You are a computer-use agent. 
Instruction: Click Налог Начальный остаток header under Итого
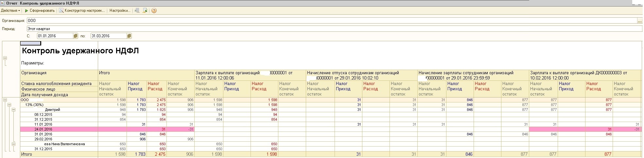tap(113, 89)
